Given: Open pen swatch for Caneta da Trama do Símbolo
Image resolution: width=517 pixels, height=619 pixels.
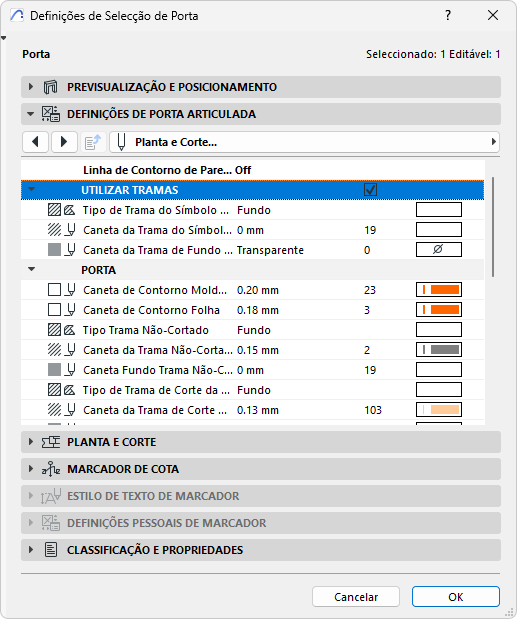Looking at the screenshot, I should pos(439,230).
